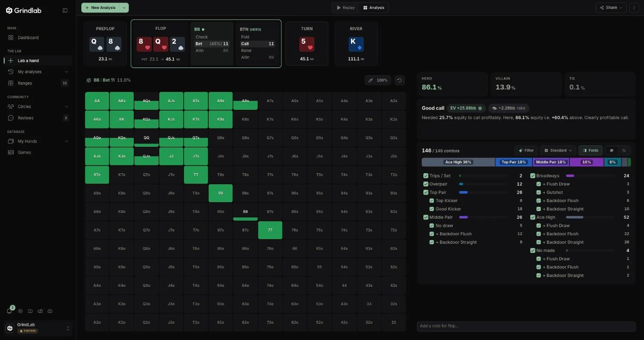
Task: Toggle the Top Kicker checkbox
Action: pos(431,200)
